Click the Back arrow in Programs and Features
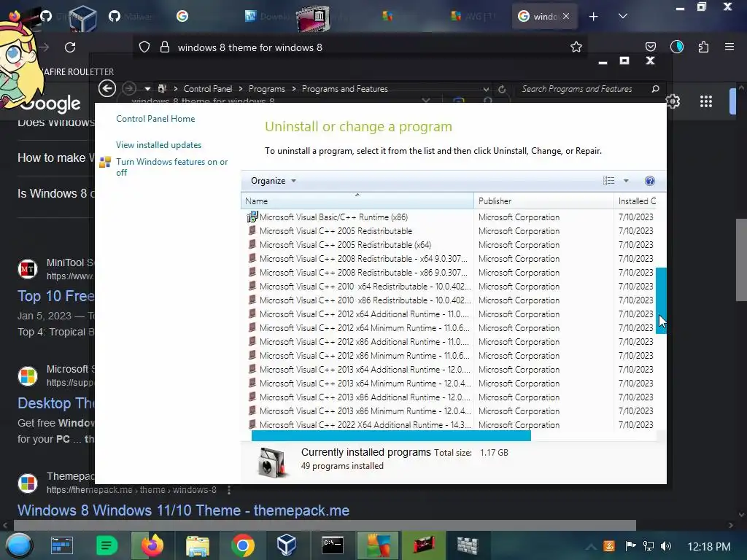This screenshot has height=560, width=747. coord(107,88)
